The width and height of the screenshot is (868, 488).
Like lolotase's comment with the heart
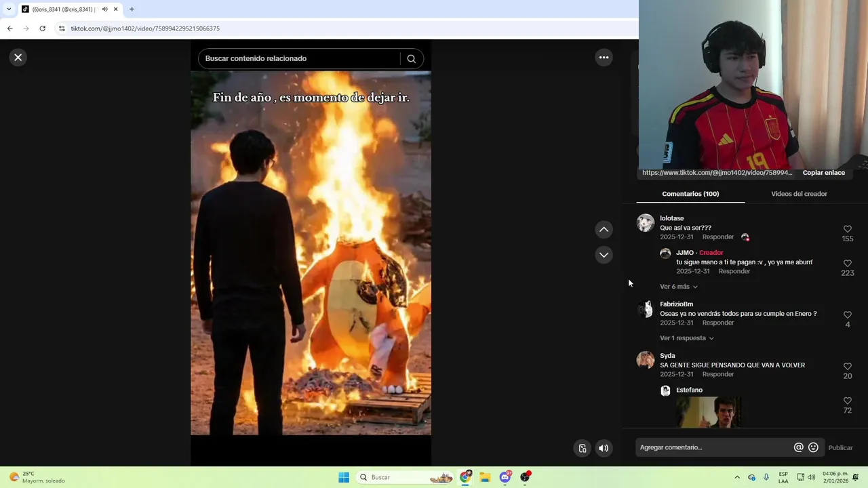point(848,229)
